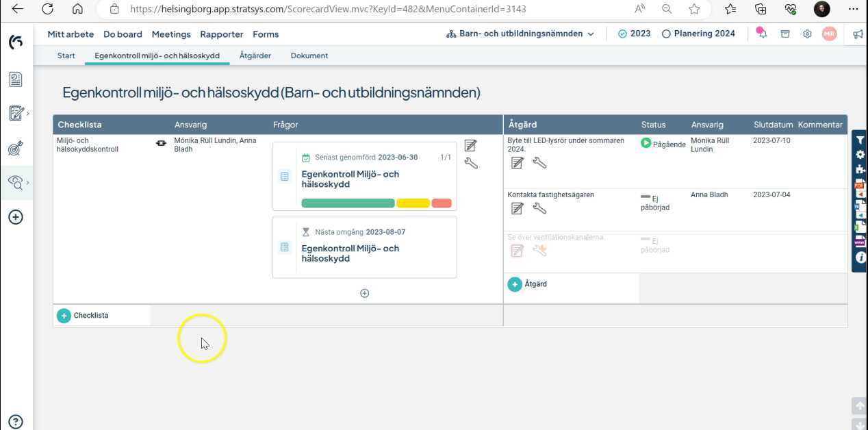
Task: Open the notifications bell in the top bar
Action: click(x=762, y=33)
